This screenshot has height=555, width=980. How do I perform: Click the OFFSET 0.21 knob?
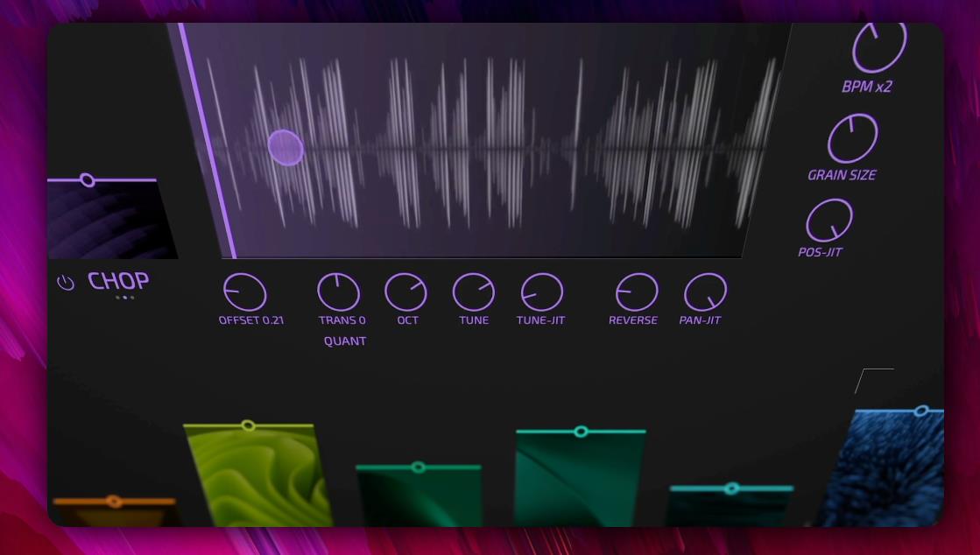[x=245, y=292]
